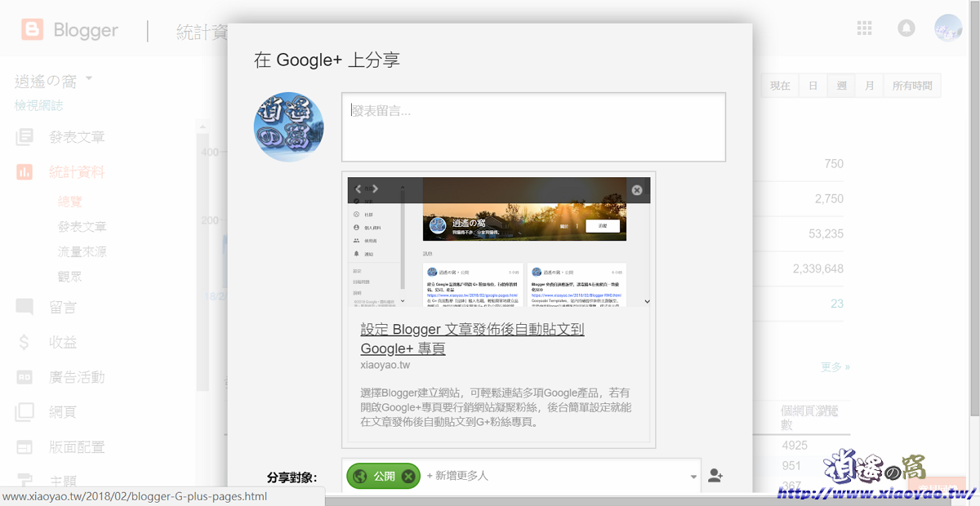Select the 週 time range tab
The height and width of the screenshot is (506, 980).
[x=841, y=86]
